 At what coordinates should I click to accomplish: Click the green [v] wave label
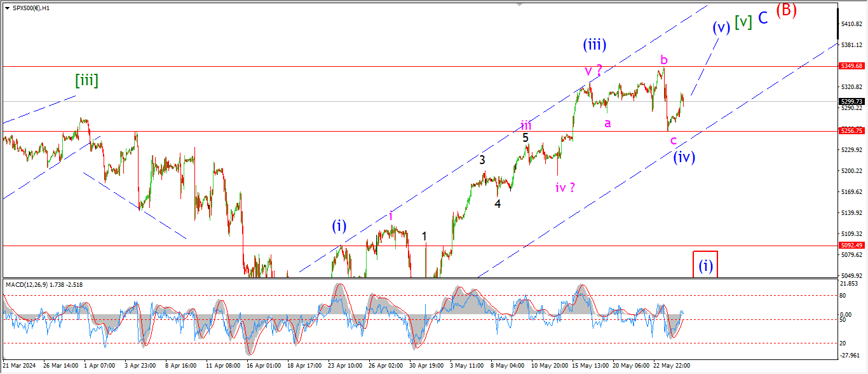click(743, 22)
